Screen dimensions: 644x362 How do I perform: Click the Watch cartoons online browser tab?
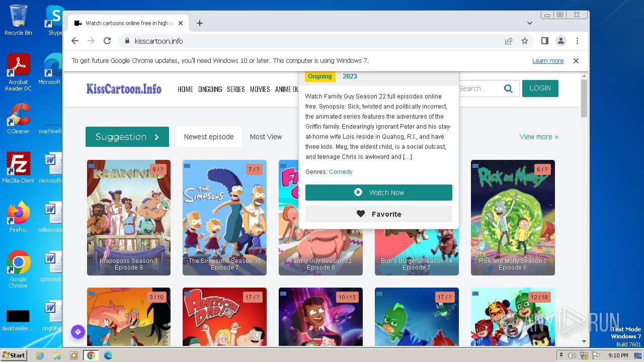click(128, 23)
